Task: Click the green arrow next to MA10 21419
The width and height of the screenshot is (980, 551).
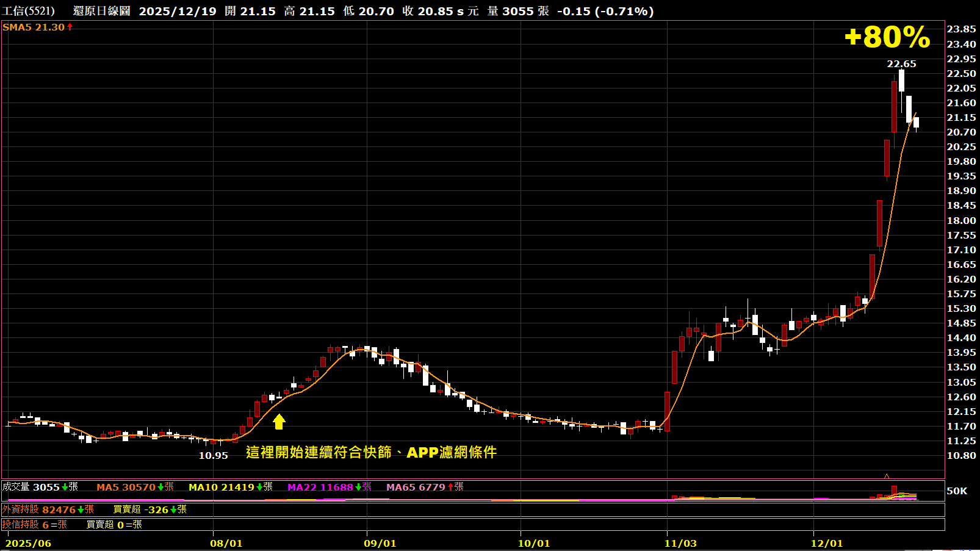Action: [259, 487]
